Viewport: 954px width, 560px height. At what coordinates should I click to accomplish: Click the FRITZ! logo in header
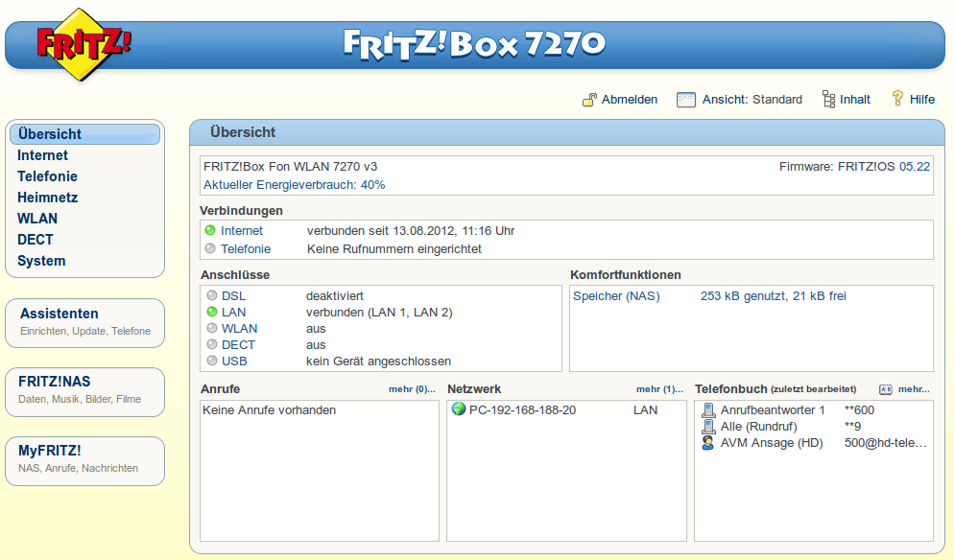tap(83, 44)
